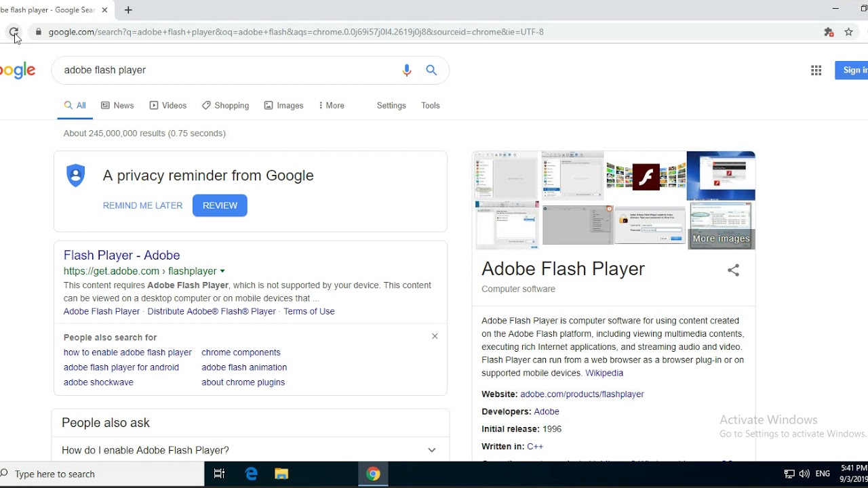Bookmark this page with the star icon
The width and height of the screenshot is (868, 488).
point(848,32)
